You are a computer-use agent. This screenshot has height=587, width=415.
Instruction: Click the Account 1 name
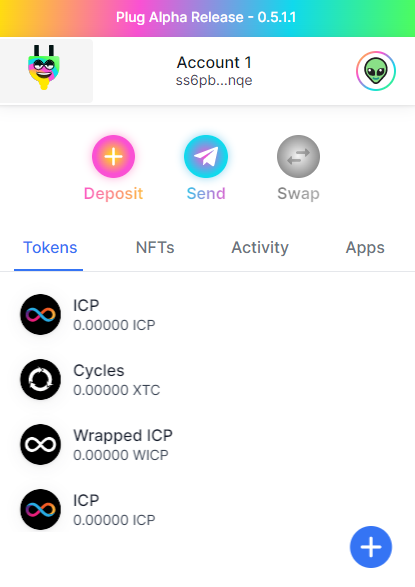click(x=214, y=63)
